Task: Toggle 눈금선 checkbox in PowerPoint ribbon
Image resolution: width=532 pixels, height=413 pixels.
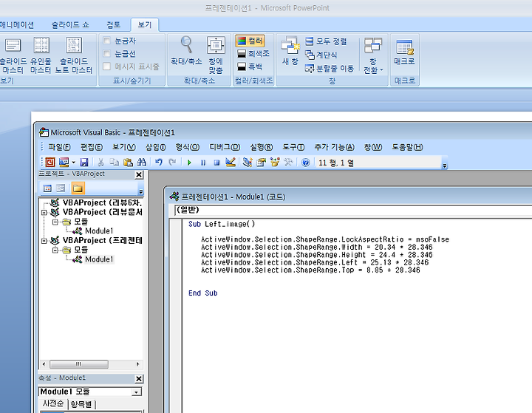Action: (107, 54)
